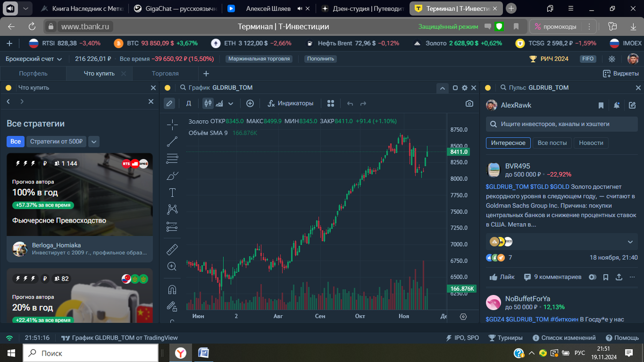Add a ticker to the quotes strip
Image resolution: width=644 pixels, height=362 pixels.
9,43
